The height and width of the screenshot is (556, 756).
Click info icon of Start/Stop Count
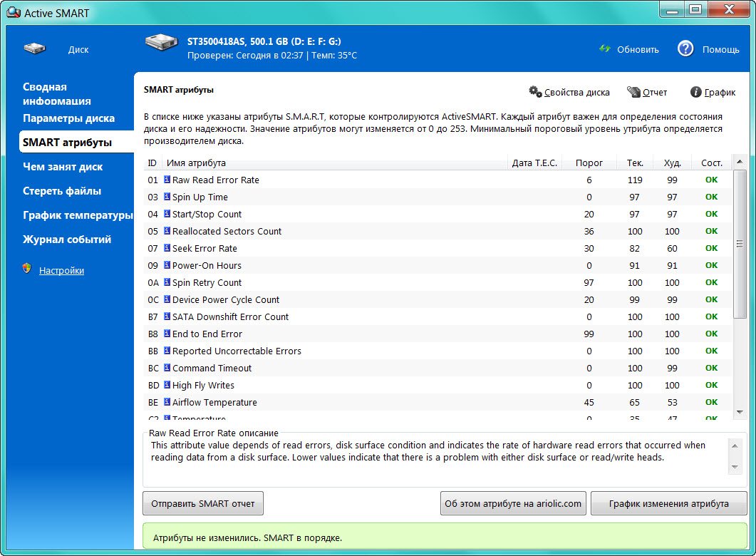tap(167, 214)
